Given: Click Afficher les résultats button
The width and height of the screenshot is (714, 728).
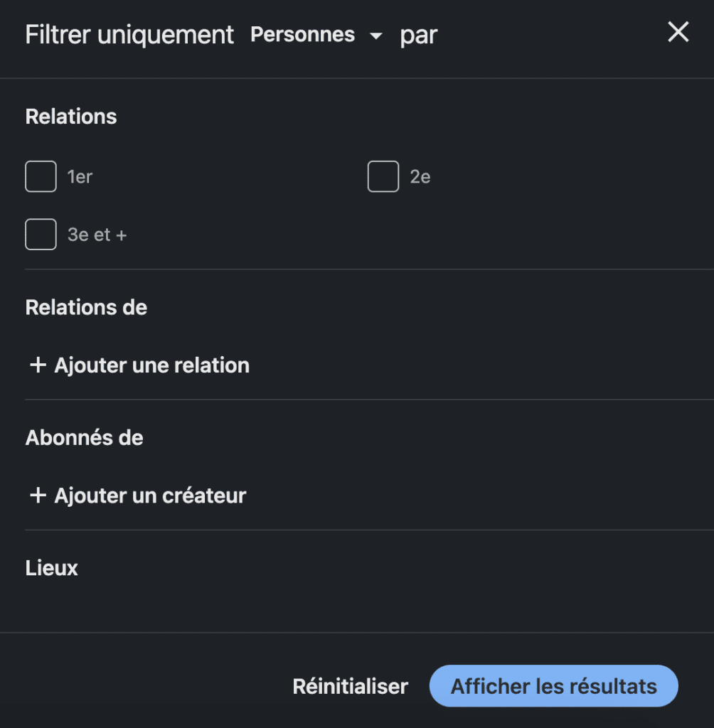Looking at the screenshot, I should coord(553,687).
